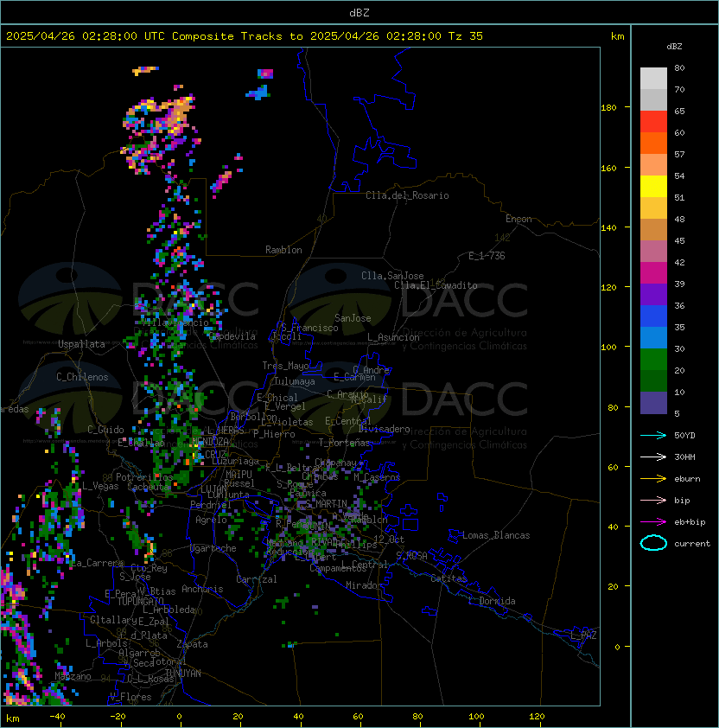Click the Ugarteche place label
719x728 pixels.
(213, 548)
